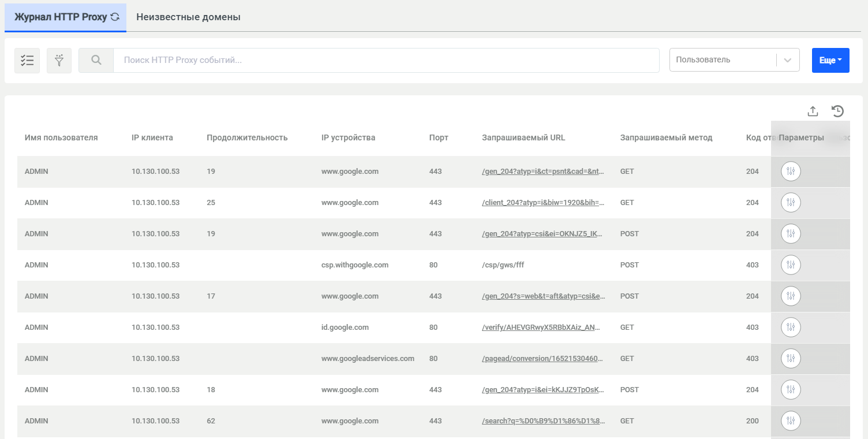868x439 pixels.
Task: Click the duration value 62
Action: pos(211,421)
